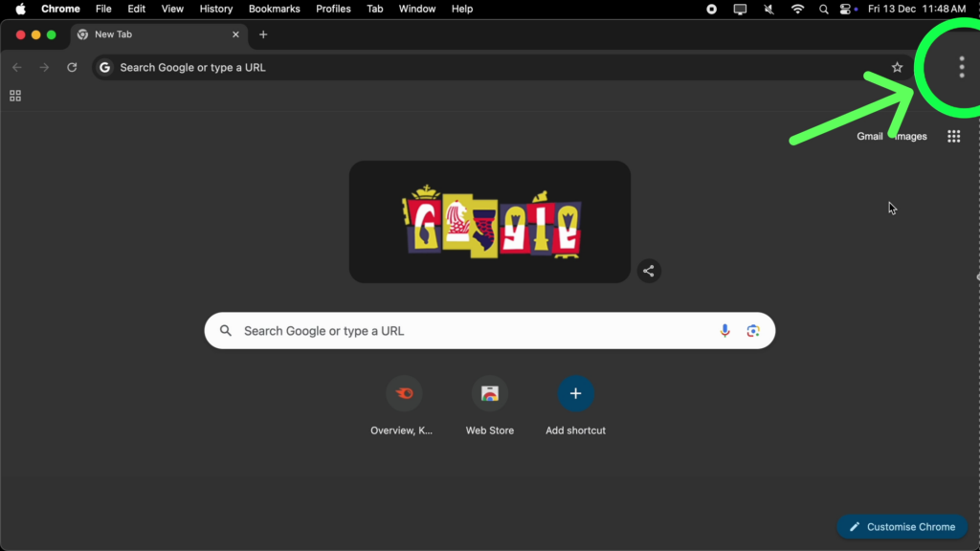Open the Web Store shortcut
The width and height of the screenshot is (980, 551).
[x=489, y=406]
